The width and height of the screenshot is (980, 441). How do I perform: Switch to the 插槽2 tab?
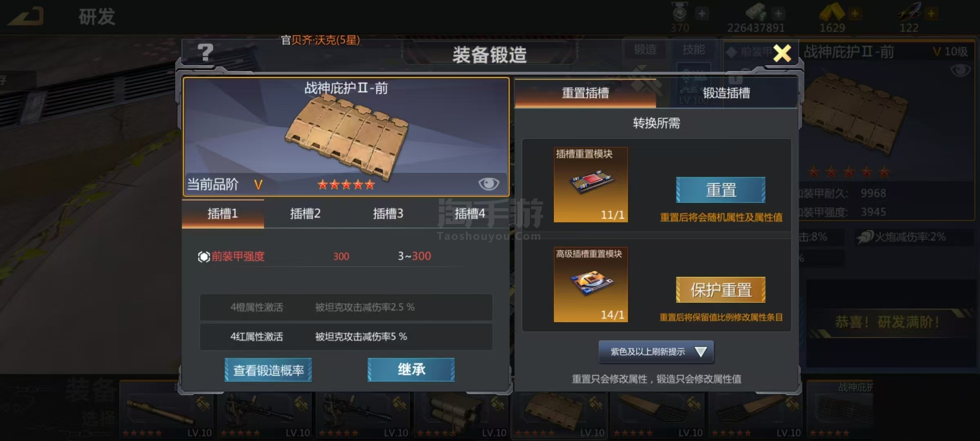click(x=305, y=214)
